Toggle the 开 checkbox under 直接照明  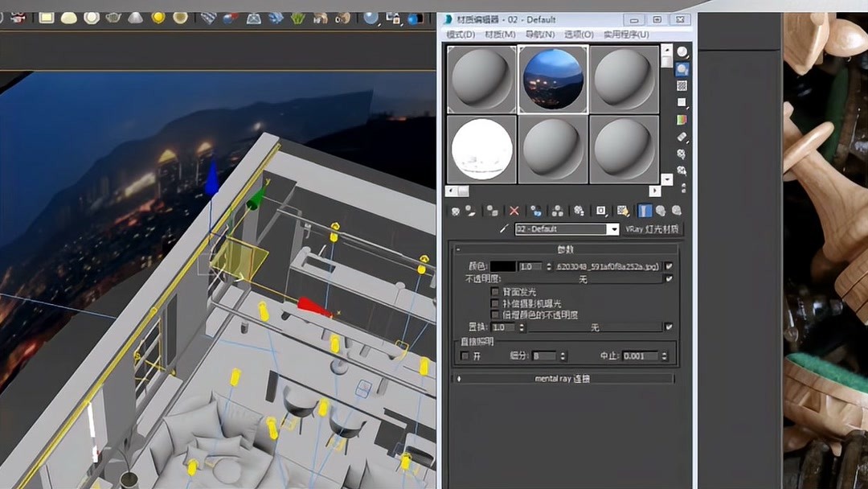(x=465, y=355)
